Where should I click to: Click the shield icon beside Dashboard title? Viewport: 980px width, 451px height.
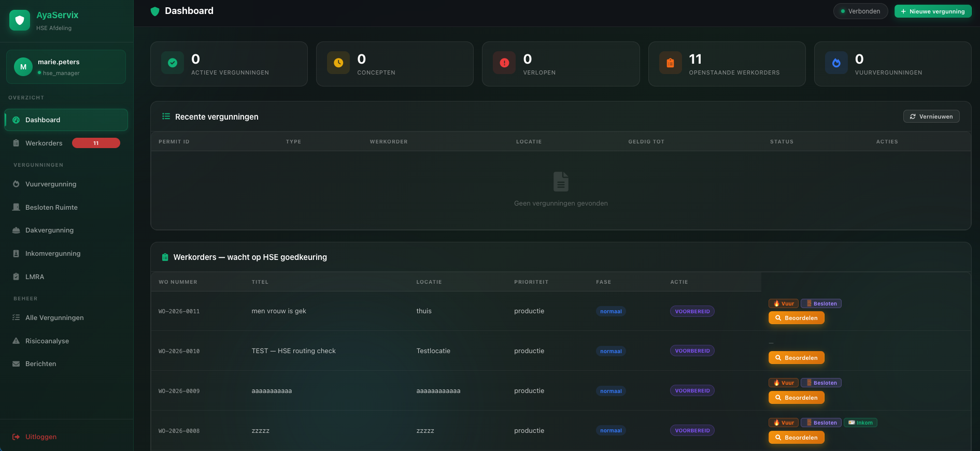tap(154, 11)
